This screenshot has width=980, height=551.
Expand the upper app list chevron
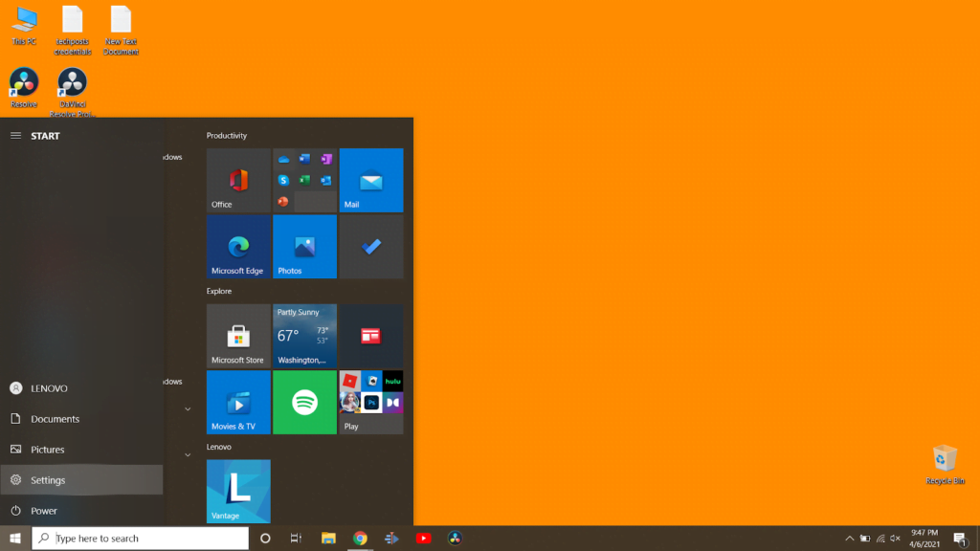click(x=188, y=409)
